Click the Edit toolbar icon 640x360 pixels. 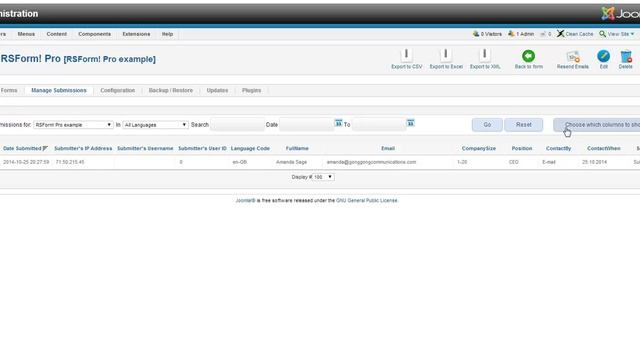[x=603, y=56]
